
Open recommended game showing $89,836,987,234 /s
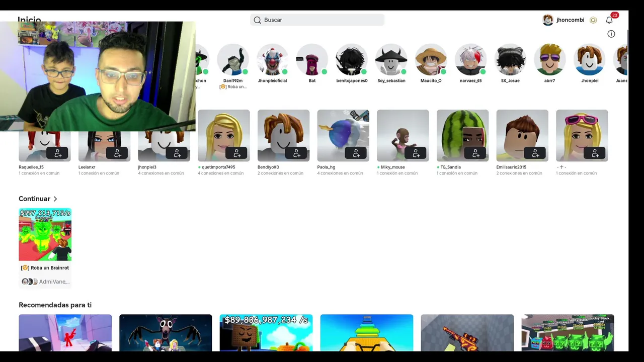[x=266, y=333]
